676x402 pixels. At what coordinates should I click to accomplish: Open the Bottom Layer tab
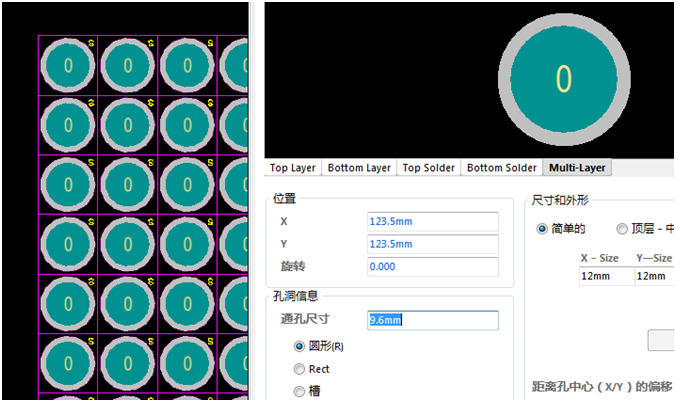point(359,168)
